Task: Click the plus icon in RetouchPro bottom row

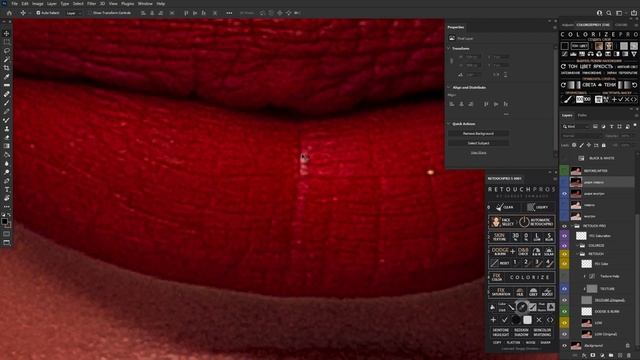Action: point(493,320)
